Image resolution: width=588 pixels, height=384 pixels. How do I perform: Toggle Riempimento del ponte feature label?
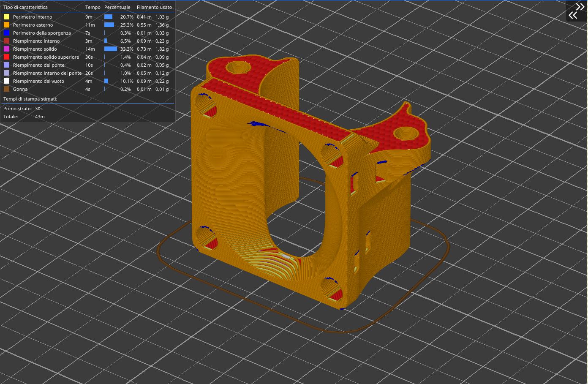click(x=39, y=65)
